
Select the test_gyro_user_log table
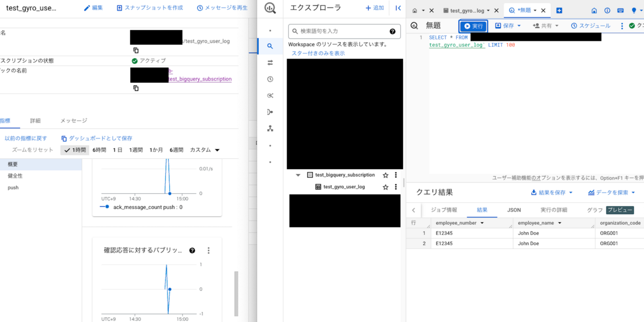[344, 187]
